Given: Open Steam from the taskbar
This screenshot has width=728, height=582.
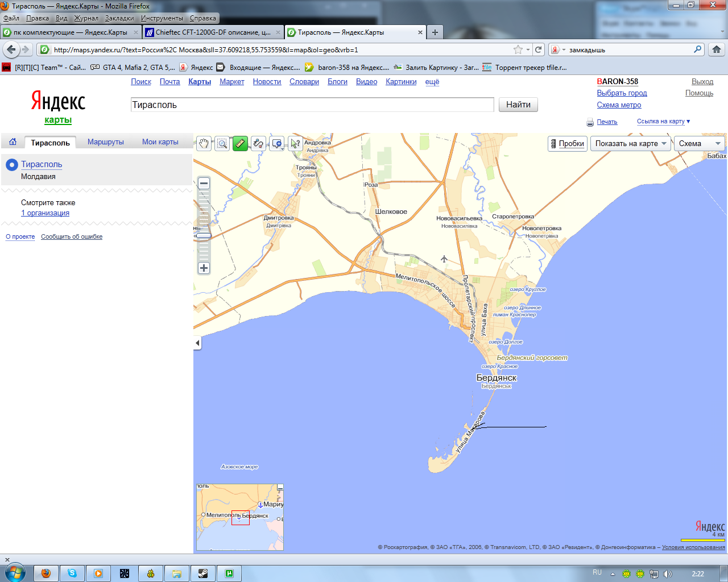Looking at the screenshot, I should pos(203,573).
